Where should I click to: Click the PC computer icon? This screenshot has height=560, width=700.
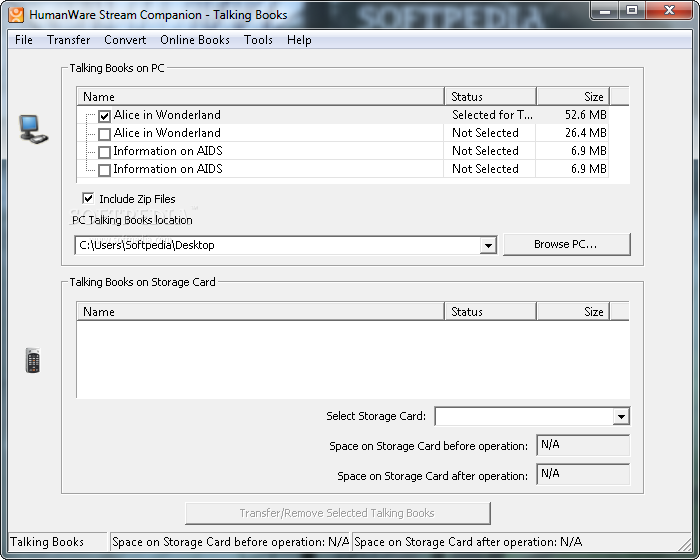click(33, 129)
